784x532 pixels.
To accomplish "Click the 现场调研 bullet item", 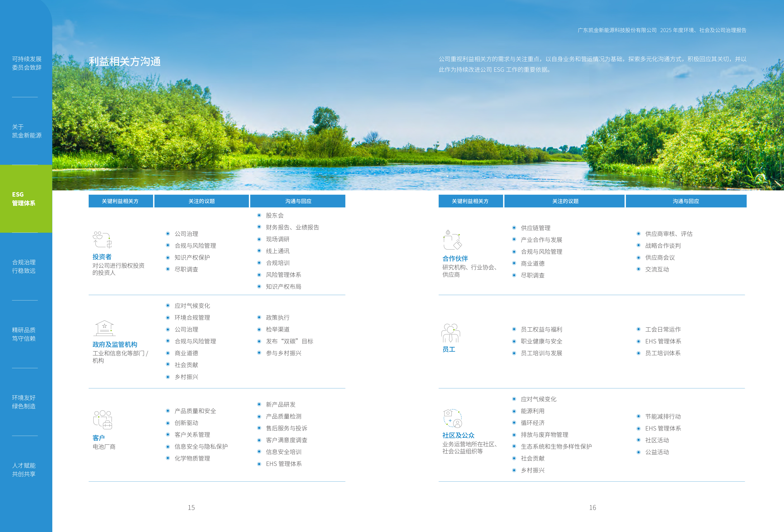I will 278,239.
